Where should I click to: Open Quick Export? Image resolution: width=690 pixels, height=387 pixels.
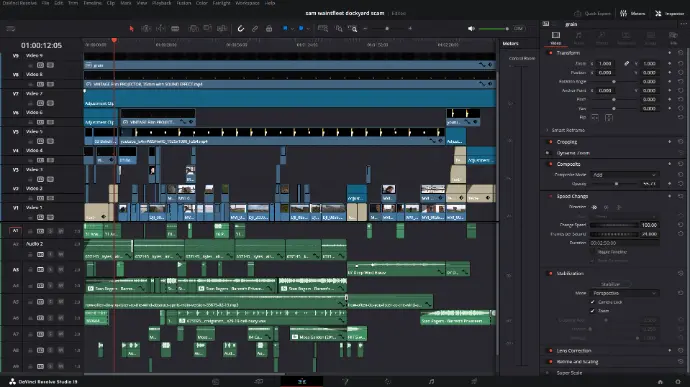[x=592, y=14]
